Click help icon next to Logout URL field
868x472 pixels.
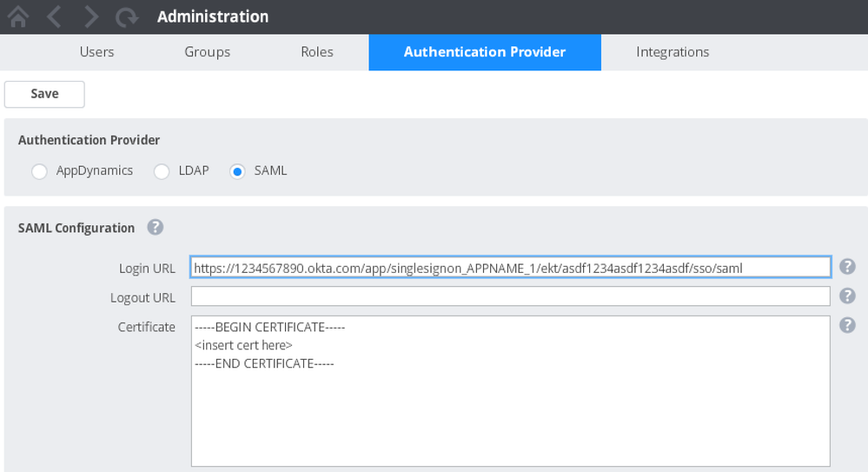coord(847,296)
